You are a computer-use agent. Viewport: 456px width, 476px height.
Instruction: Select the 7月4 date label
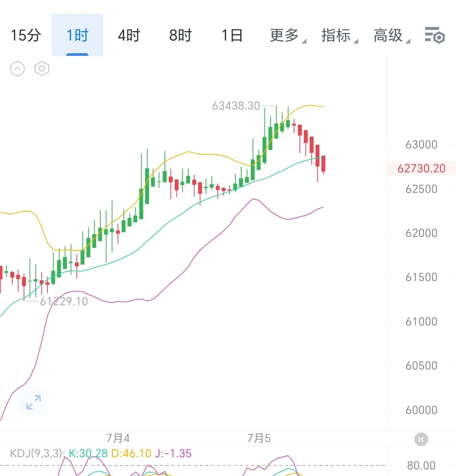click(x=118, y=438)
